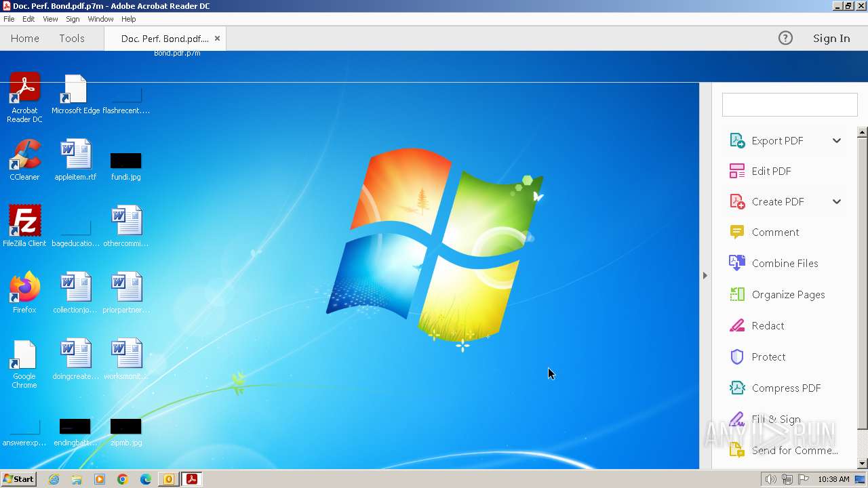Close the Doc. Perf. Bond.pdf tab
The image size is (868, 488).
(x=217, y=39)
